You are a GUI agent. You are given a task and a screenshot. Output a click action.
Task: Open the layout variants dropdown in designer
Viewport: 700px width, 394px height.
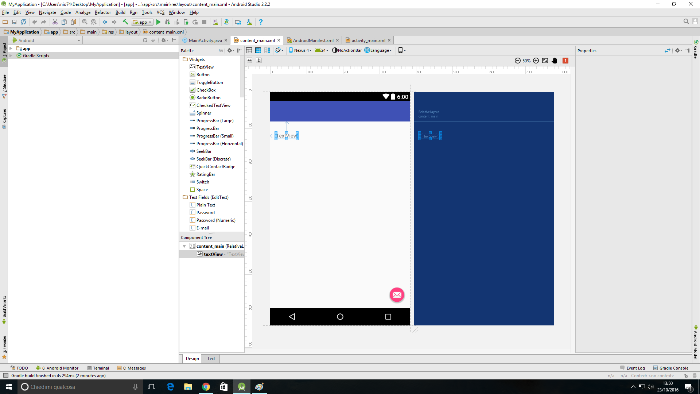[x=402, y=50]
